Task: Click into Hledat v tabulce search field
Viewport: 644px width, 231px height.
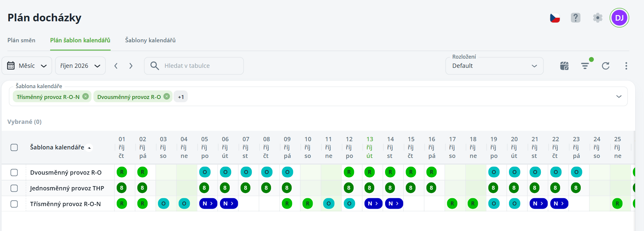Action: (x=194, y=66)
